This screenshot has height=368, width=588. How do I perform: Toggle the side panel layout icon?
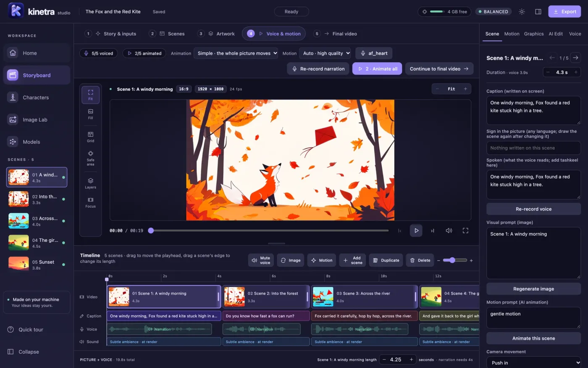(538, 12)
